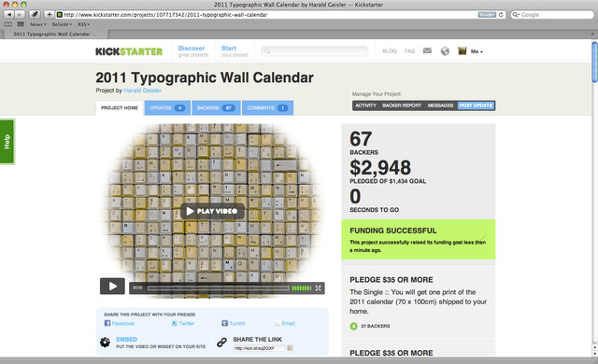Go forward with Safari's forward arrow
The height and width of the screenshot is (364, 598).
pos(20,15)
